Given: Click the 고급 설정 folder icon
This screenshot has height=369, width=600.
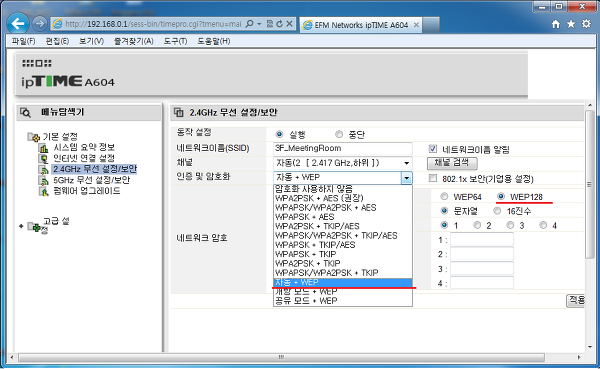Looking at the screenshot, I should pyautogui.click(x=34, y=226).
